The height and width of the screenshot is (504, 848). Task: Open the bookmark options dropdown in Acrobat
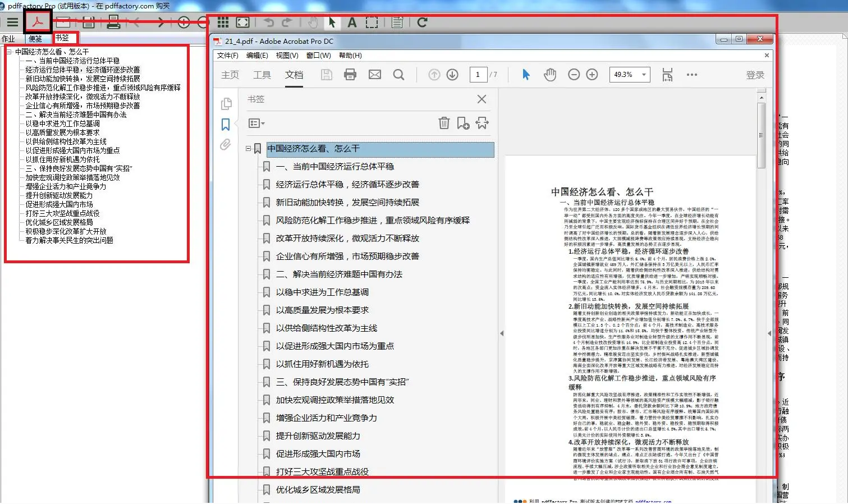256,123
